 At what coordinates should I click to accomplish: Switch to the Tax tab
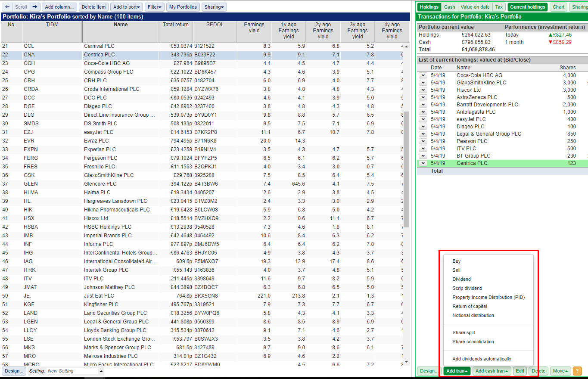pos(499,7)
